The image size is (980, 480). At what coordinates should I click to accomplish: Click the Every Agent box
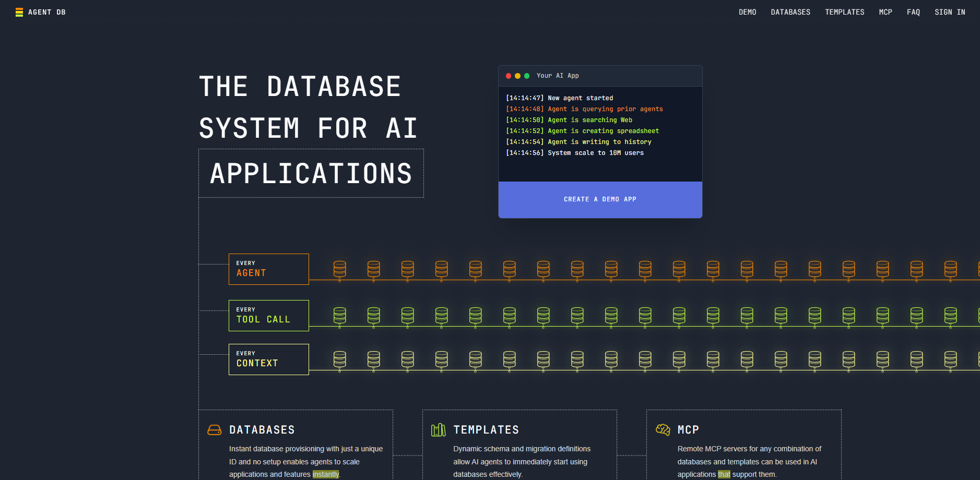[x=268, y=269]
